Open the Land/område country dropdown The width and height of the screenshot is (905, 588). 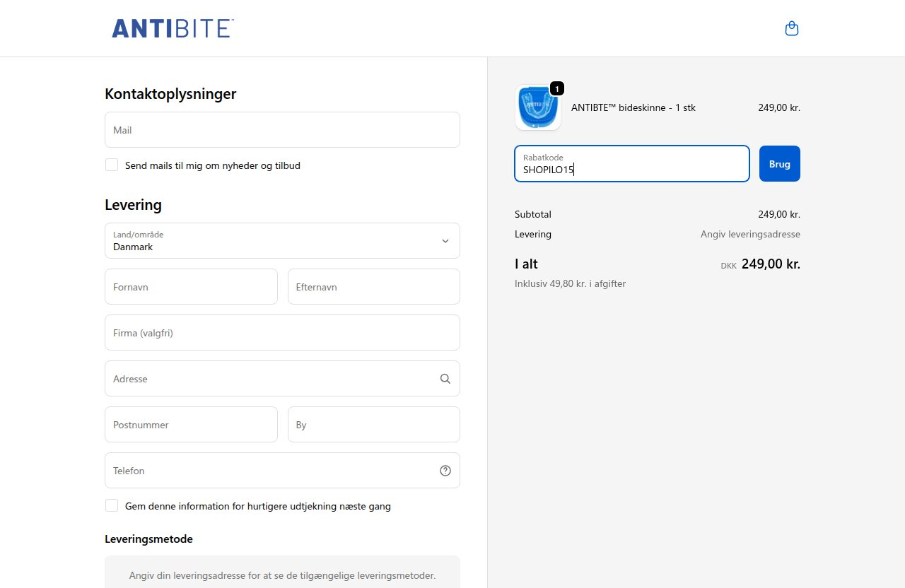click(x=282, y=241)
